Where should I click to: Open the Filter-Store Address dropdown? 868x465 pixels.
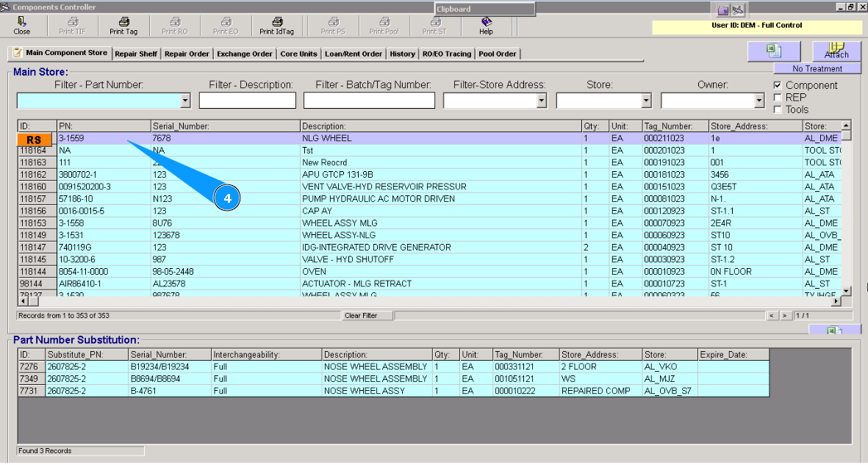tap(542, 101)
